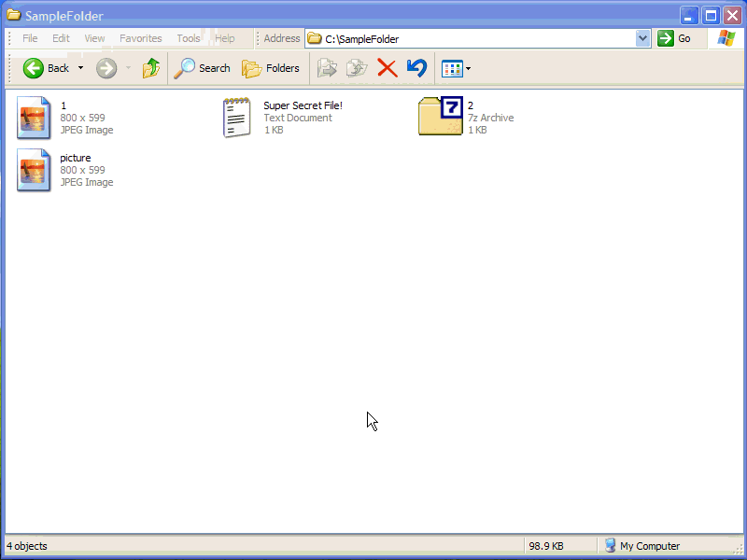Viewport: 747px width, 560px height.
Task: Click the Up folder icon
Action: point(150,67)
